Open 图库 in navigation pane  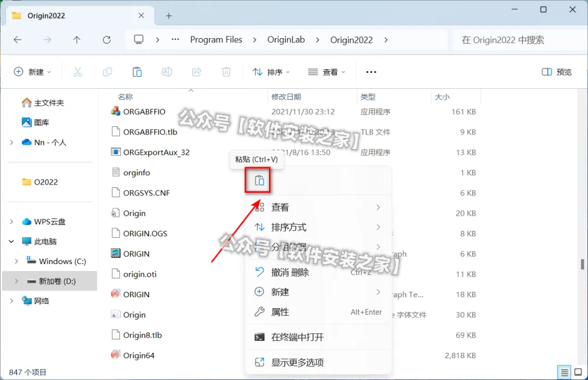coord(35,122)
